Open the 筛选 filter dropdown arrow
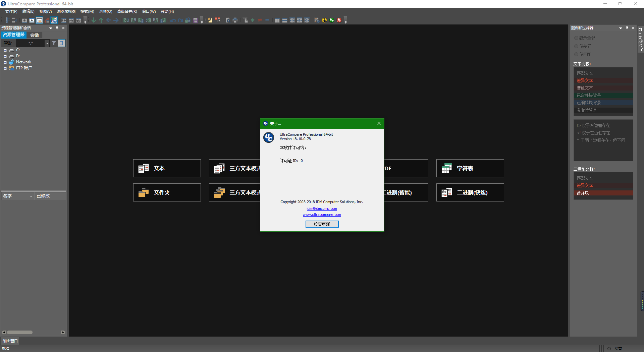The width and height of the screenshot is (644, 352). [x=47, y=43]
